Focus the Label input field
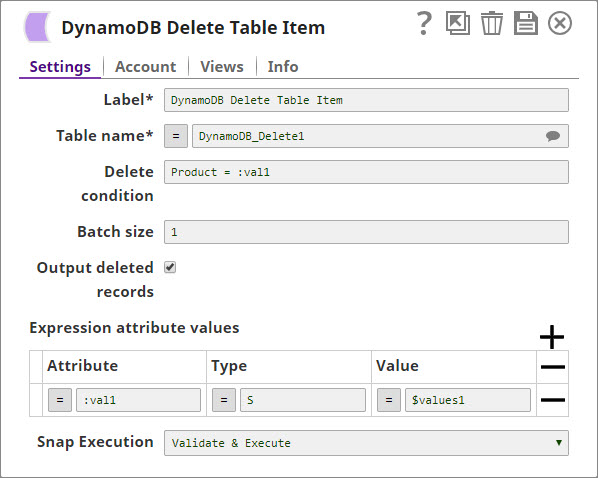Screen dimensions: 598x478 click(x=366, y=100)
